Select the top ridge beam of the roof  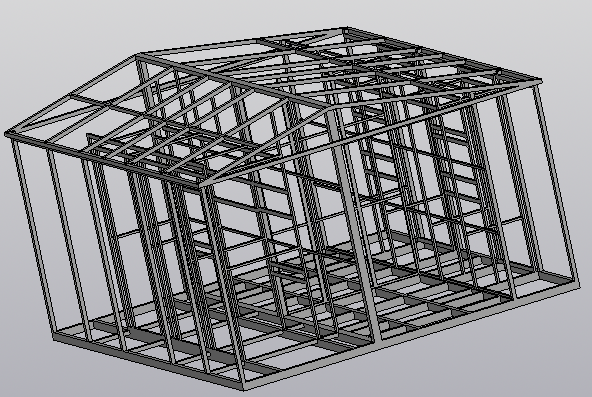pyautogui.click(x=242, y=43)
